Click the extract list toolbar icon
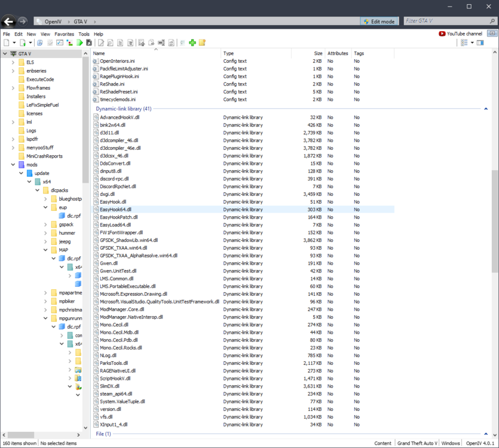Screen dimensions: 499x448 [141, 42]
